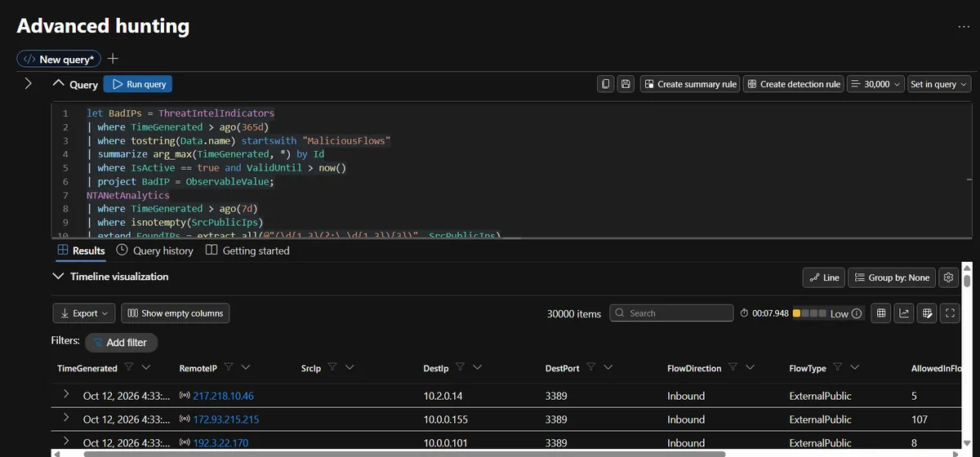Expand the row with 217.218.10.46
Viewport: 980px width, 457px height.
click(x=66, y=395)
